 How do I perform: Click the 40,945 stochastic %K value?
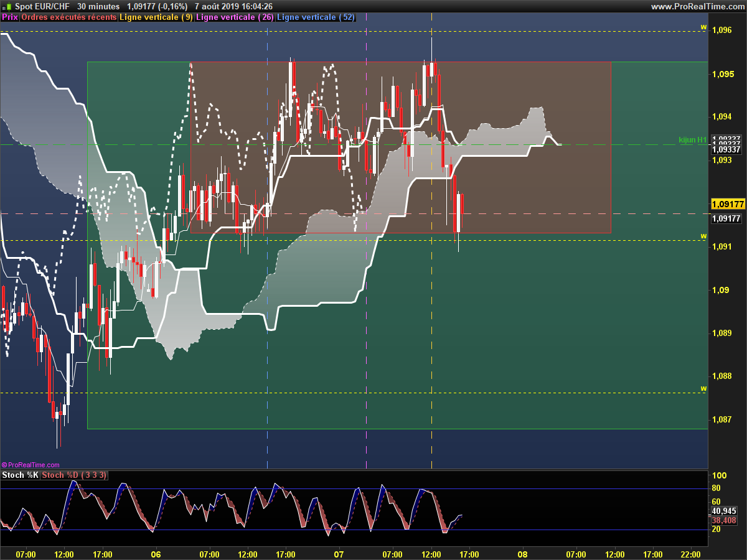(x=725, y=511)
